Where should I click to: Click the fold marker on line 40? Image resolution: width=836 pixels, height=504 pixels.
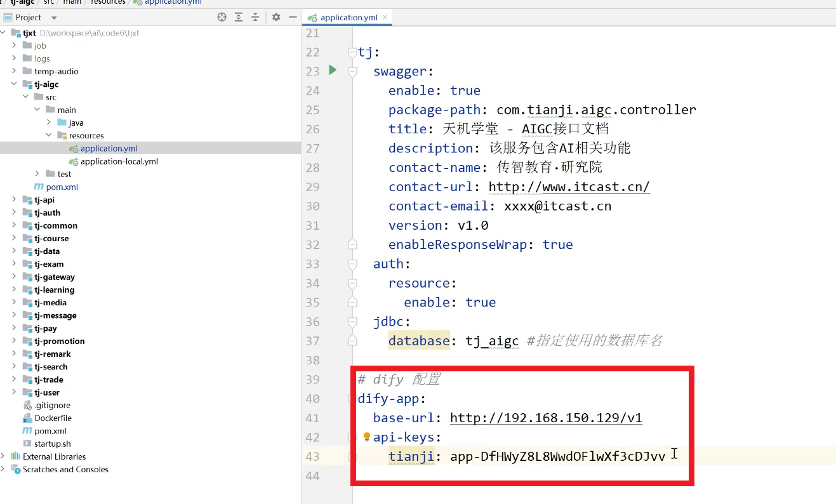pos(352,399)
